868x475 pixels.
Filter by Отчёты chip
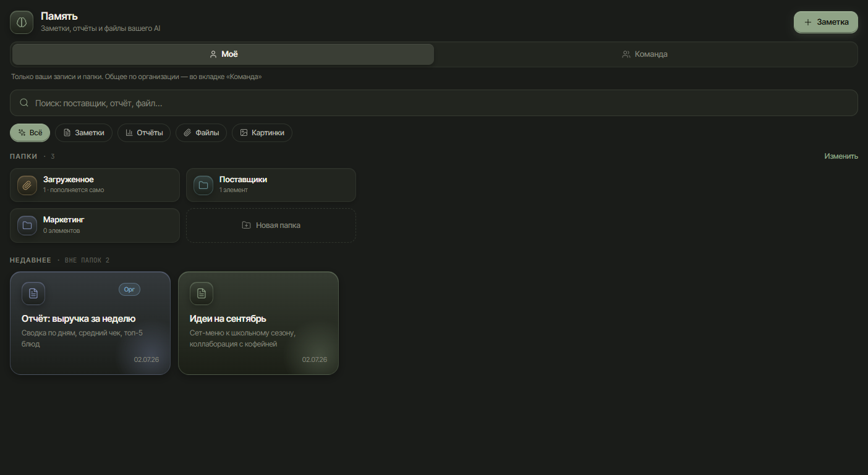tap(144, 133)
